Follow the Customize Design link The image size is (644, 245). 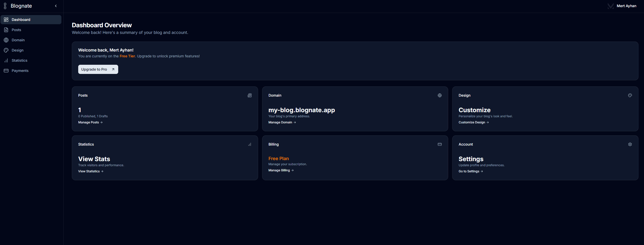click(472, 122)
